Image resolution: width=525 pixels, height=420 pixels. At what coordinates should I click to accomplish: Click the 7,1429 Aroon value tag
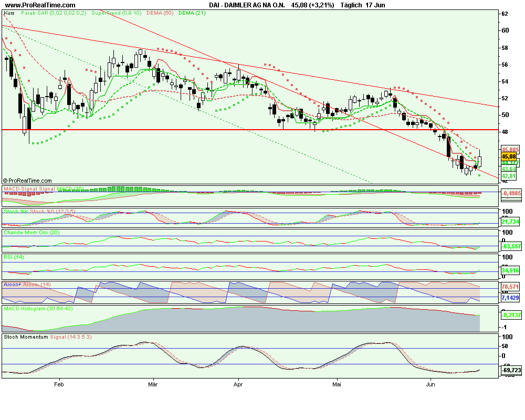(510, 298)
